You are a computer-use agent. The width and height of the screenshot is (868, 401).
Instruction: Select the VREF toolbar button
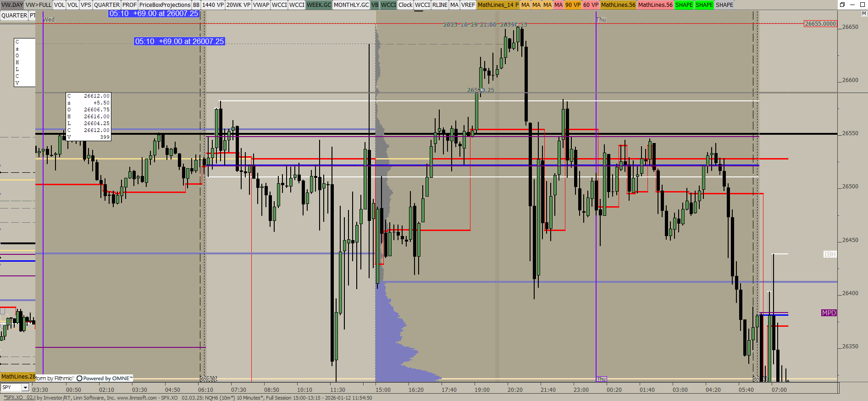pos(468,5)
